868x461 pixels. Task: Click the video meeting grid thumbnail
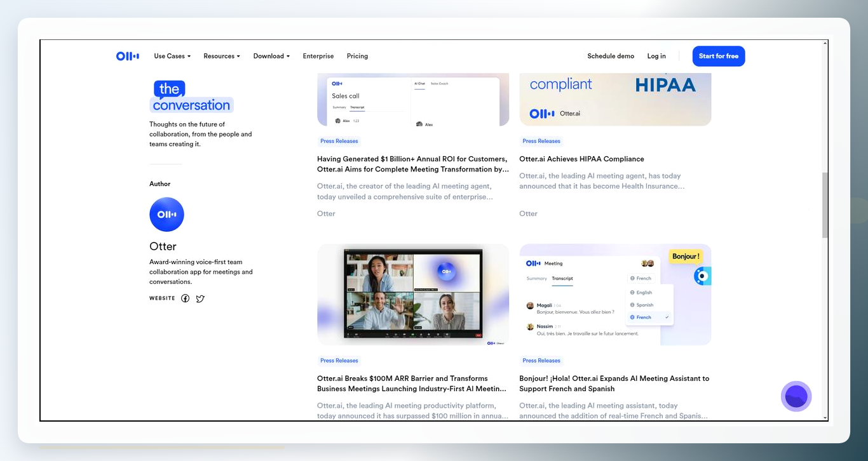point(413,295)
